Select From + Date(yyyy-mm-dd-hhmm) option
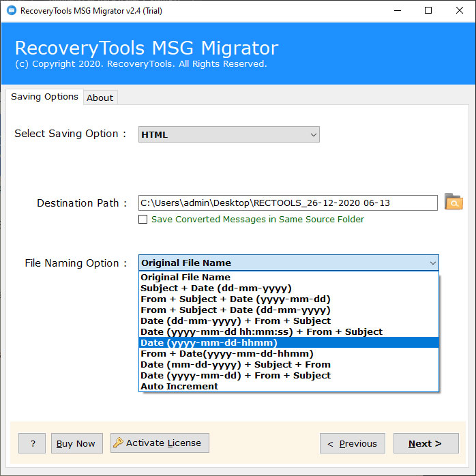 click(288, 354)
